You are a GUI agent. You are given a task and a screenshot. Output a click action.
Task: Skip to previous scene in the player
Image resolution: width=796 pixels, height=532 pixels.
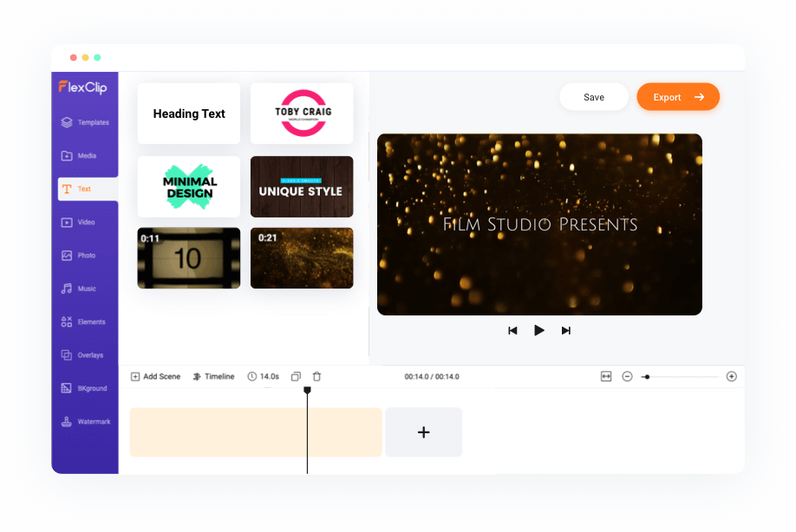point(512,330)
